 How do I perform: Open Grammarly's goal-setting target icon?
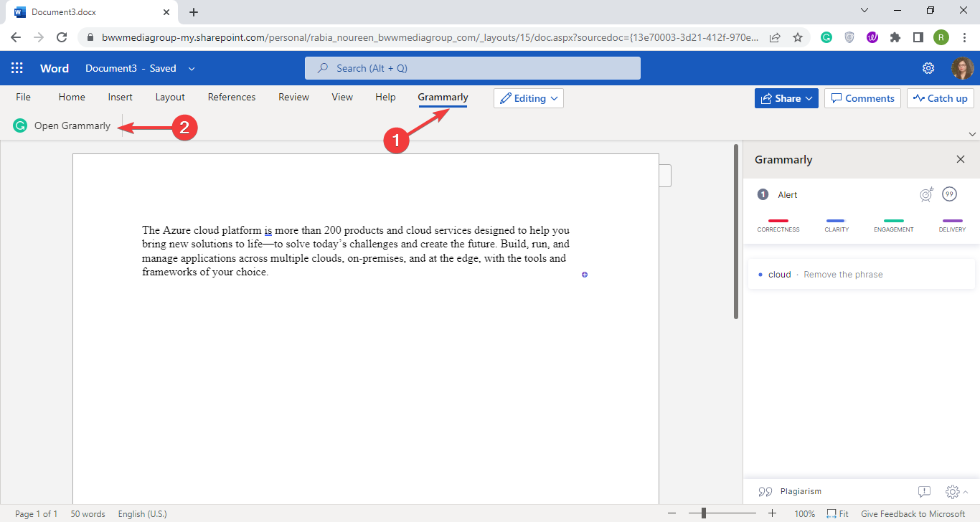click(926, 194)
